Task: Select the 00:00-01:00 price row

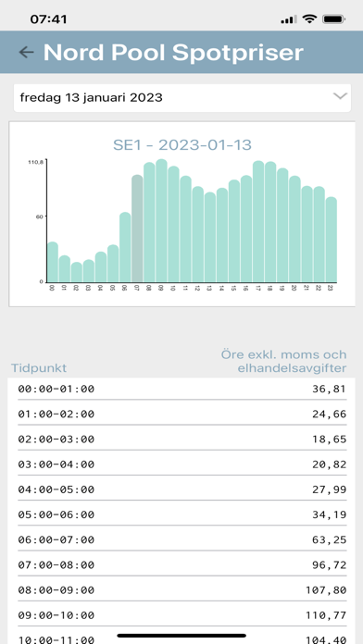Action: (x=182, y=389)
